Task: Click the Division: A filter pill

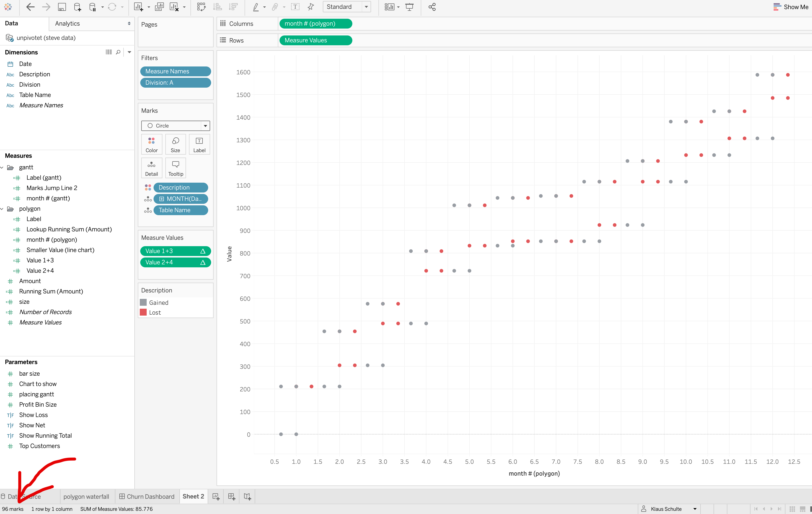Action: coord(175,83)
